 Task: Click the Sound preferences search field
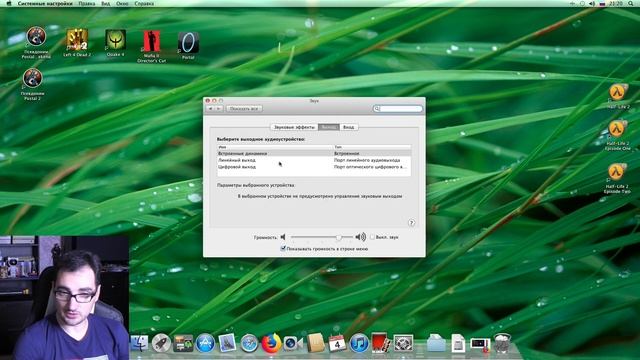[398, 109]
